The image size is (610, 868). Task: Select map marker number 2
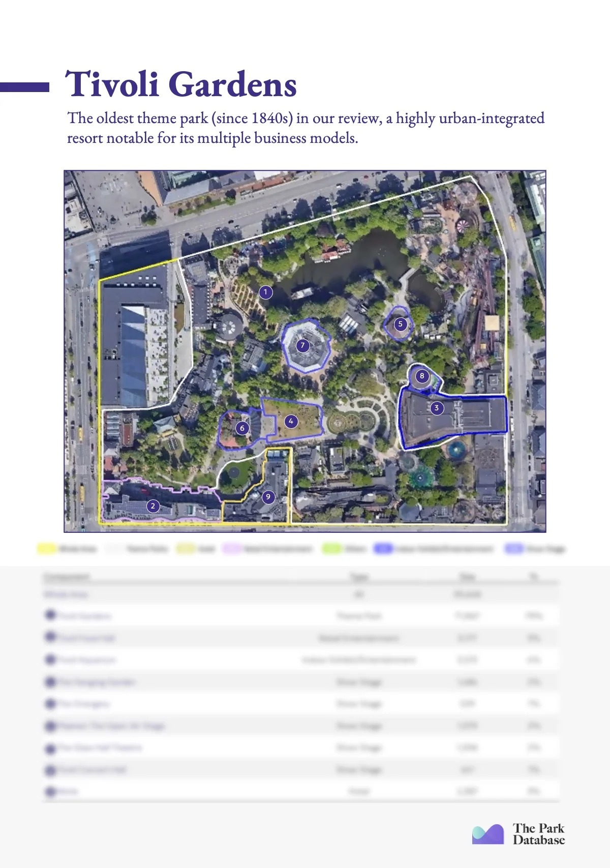[152, 506]
